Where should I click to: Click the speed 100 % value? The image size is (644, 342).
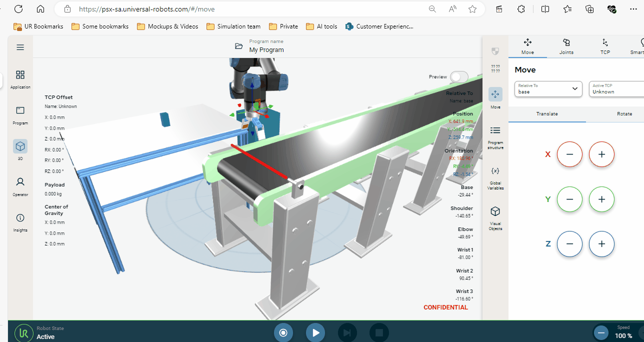pyautogui.click(x=623, y=335)
